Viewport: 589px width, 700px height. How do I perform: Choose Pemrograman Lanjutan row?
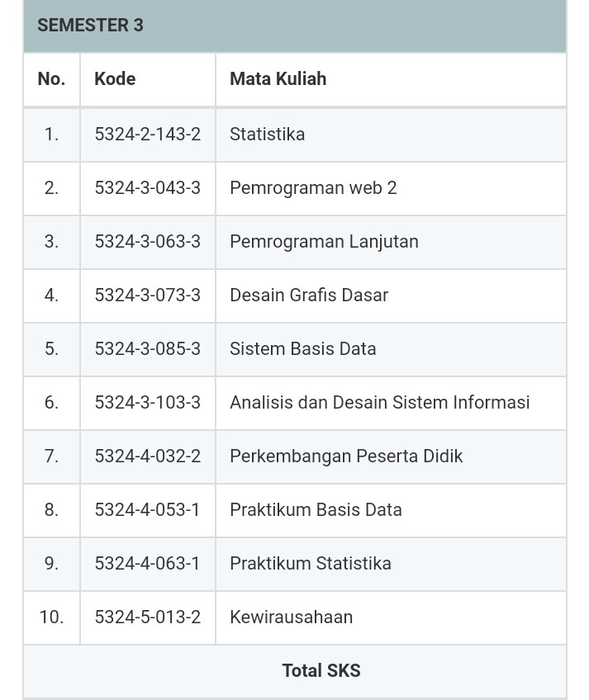(x=294, y=242)
